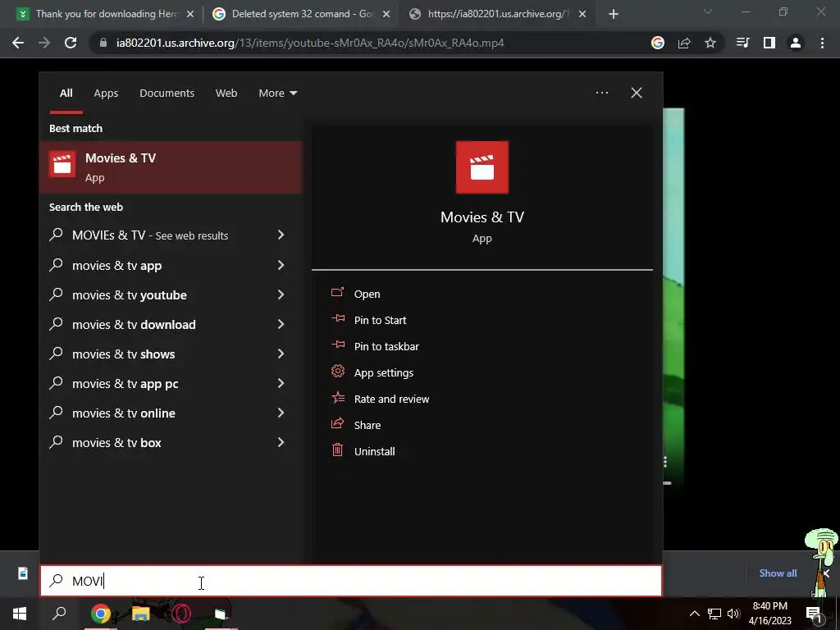Click the Show all downloads link

pyautogui.click(x=778, y=573)
